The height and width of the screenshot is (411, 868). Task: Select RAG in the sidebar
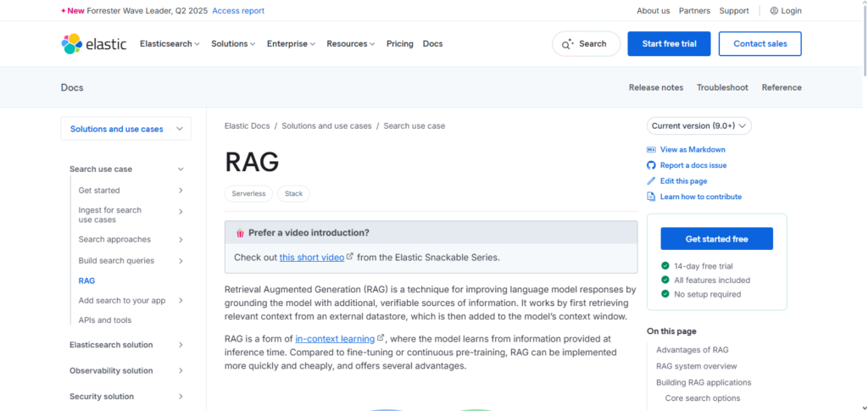point(87,280)
